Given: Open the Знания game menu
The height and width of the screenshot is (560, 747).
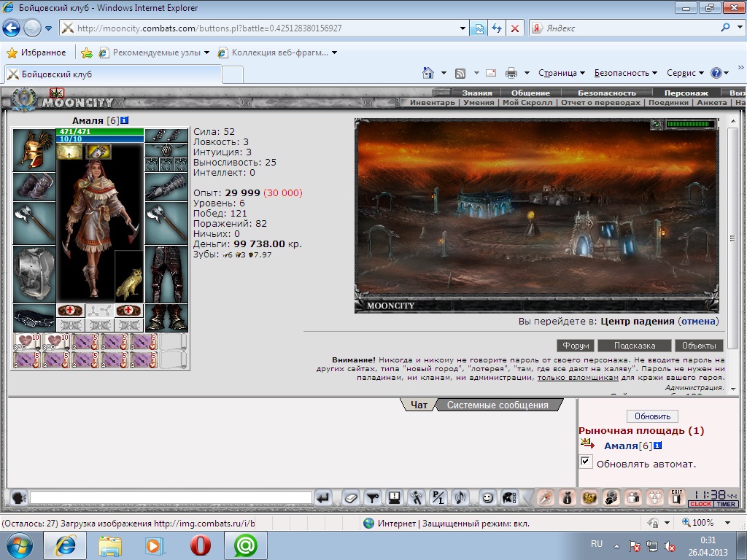Looking at the screenshot, I should pos(477,93).
